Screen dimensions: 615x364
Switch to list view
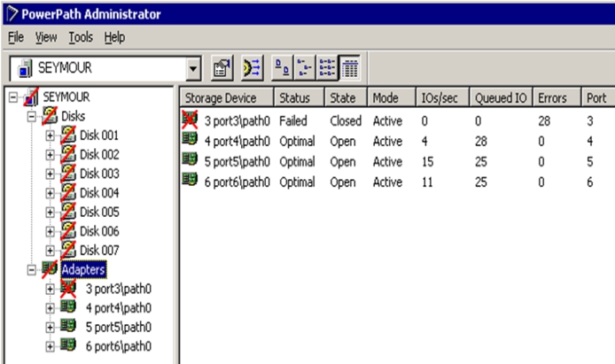coord(327,68)
